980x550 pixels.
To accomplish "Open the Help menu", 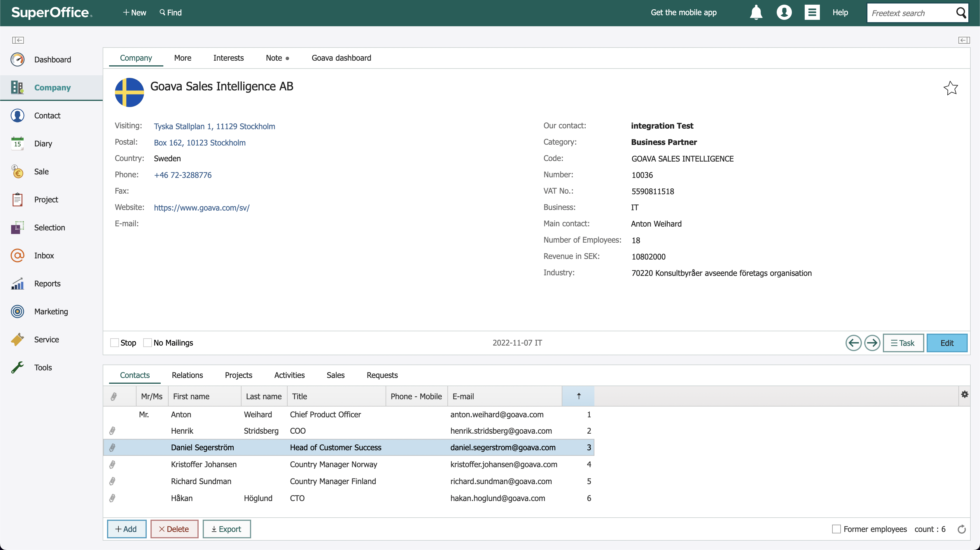I will (x=840, y=13).
